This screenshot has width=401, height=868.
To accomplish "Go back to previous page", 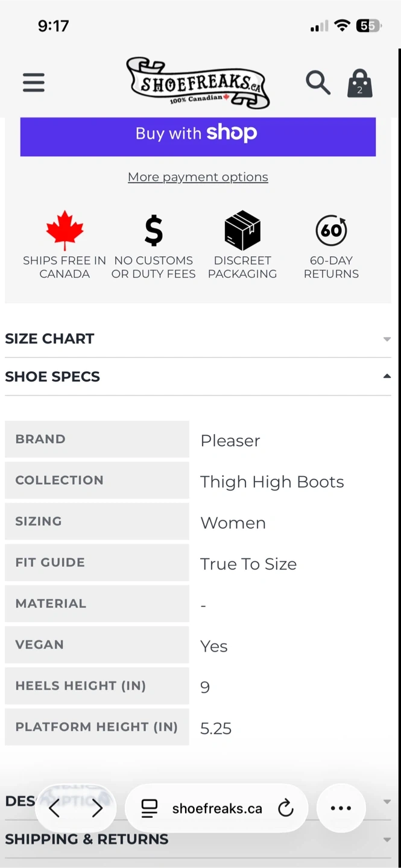I will (x=54, y=808).
